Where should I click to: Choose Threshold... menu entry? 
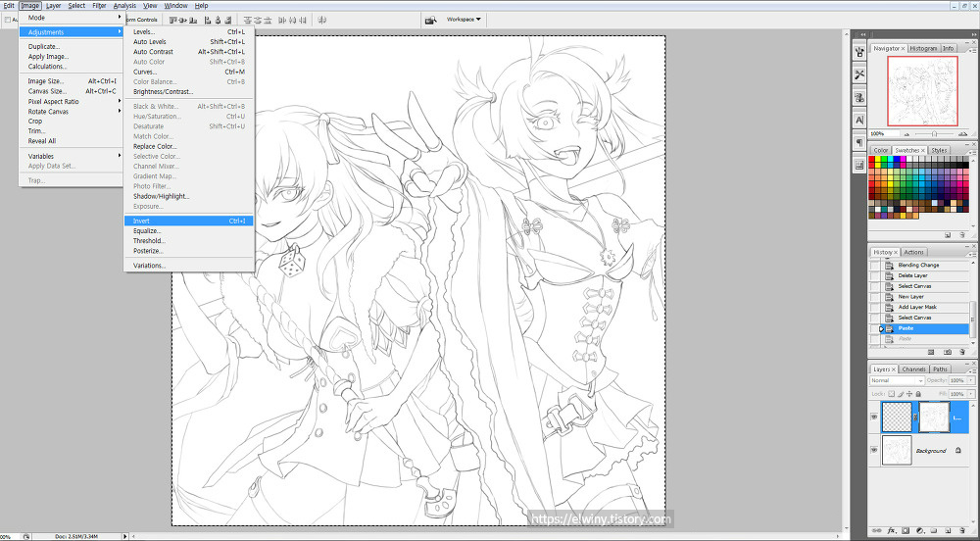coord(189,241)
